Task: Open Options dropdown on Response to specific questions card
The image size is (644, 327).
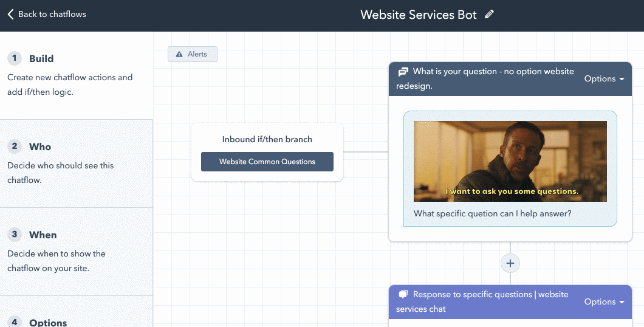Action: coord(604,301)
